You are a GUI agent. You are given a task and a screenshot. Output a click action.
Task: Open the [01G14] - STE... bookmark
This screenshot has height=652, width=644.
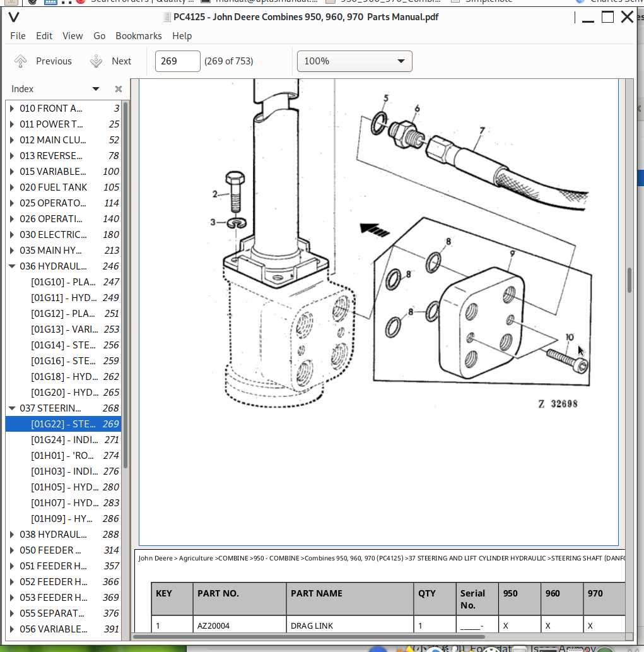click(64, 345)
